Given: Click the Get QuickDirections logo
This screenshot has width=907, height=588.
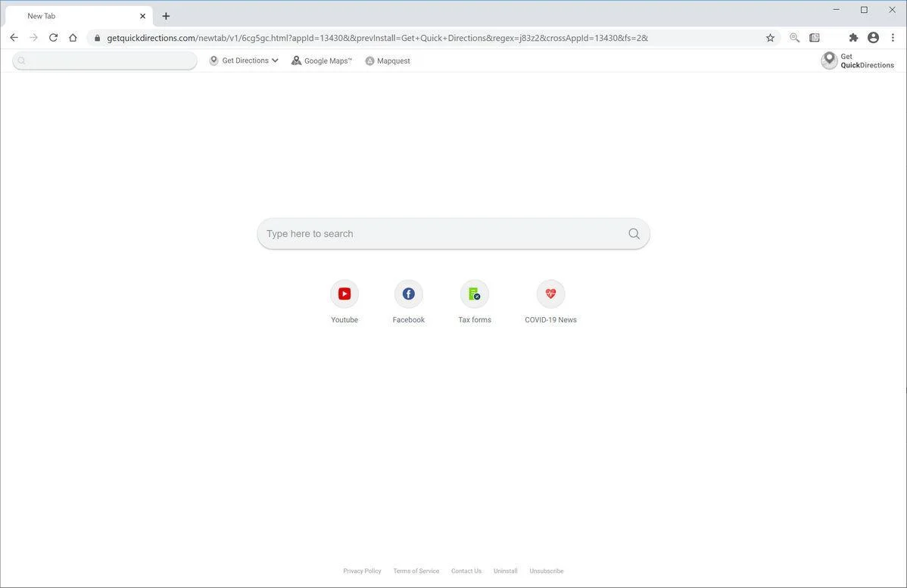Looking at the screenshot, I should pos(857,61).
